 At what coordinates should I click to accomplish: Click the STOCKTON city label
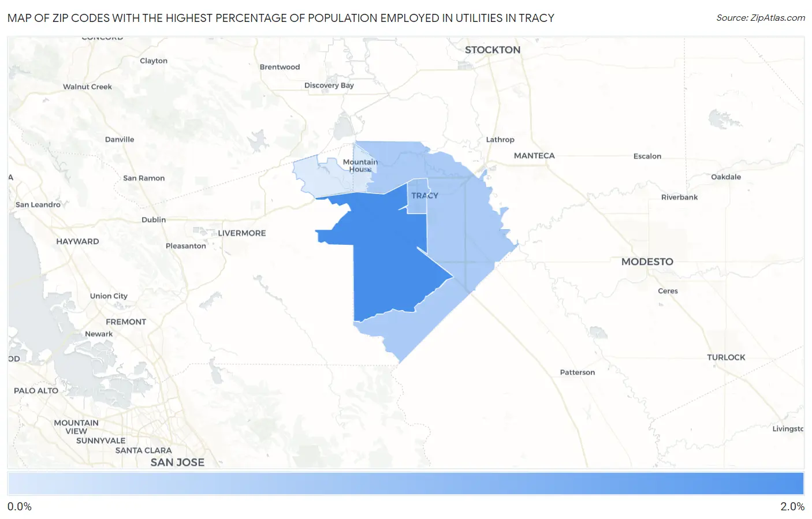pos(493,50)
